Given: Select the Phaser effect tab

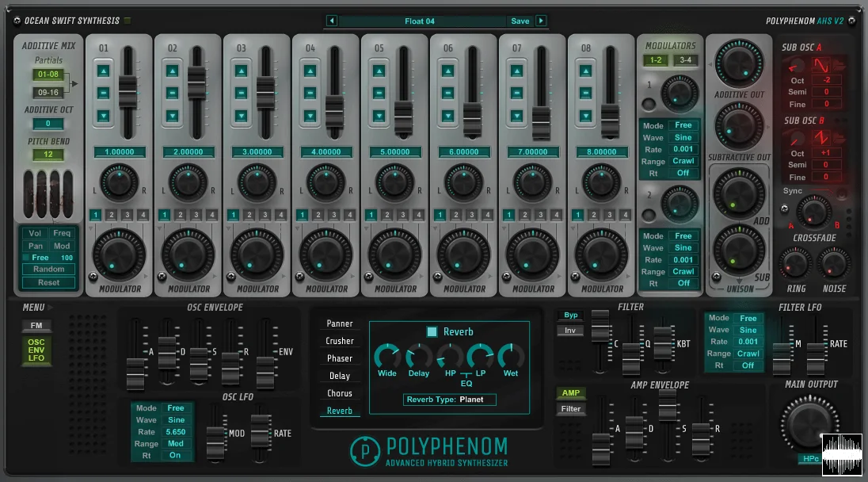Looking at the screenshot, I should 339,358.
